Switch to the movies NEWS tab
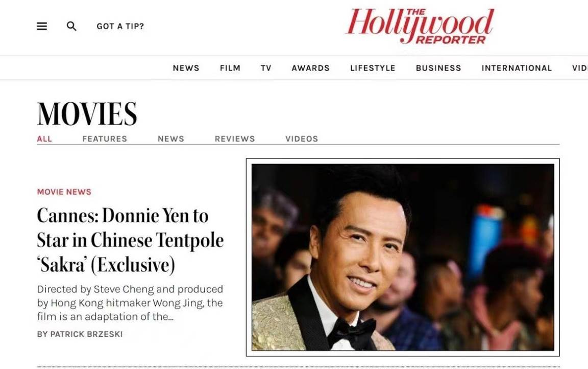Viewport: 588px width, 369px height. pyautogui.click(x=171, y=139)
